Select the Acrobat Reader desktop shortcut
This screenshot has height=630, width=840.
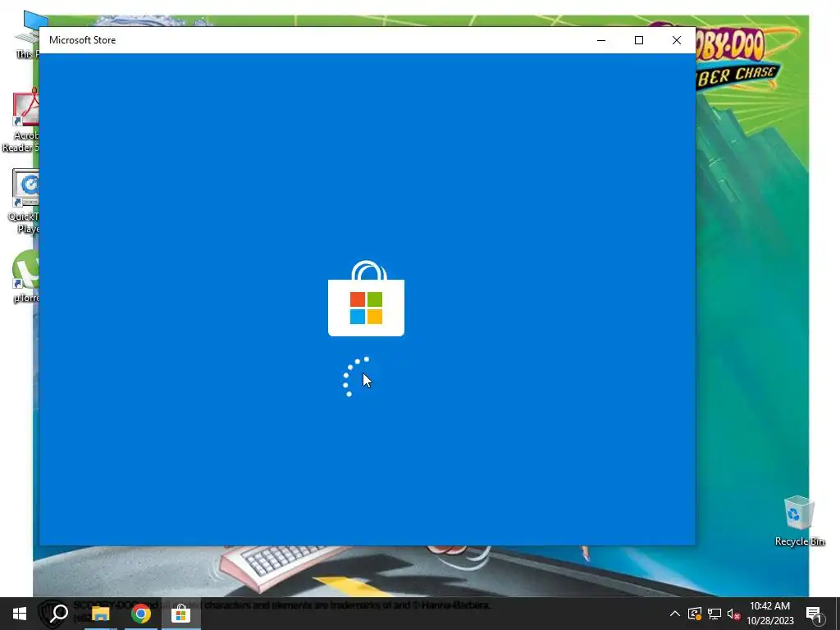(21, 121)
